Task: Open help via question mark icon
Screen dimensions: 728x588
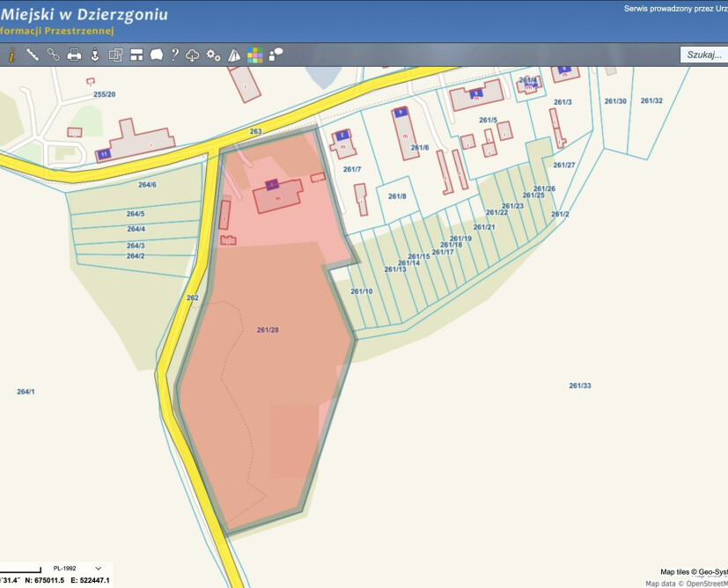Action: [175, 55]
